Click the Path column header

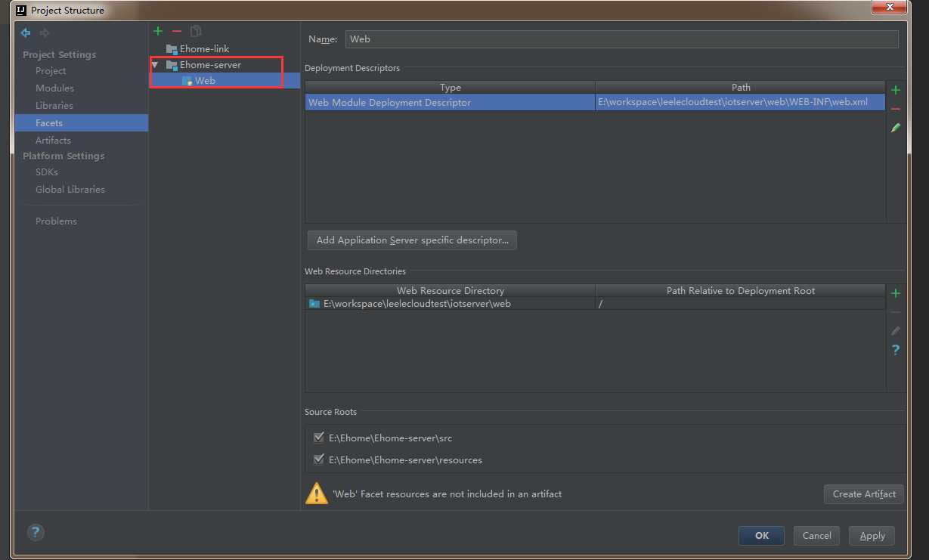(741, 88)
